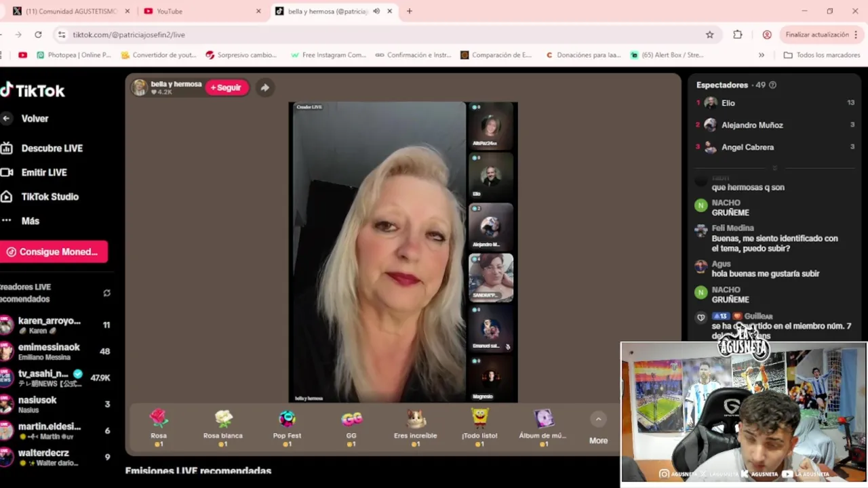Open Photopea bookmark
The height and width of the screenshot is (488, 868).
pos(73,55)
